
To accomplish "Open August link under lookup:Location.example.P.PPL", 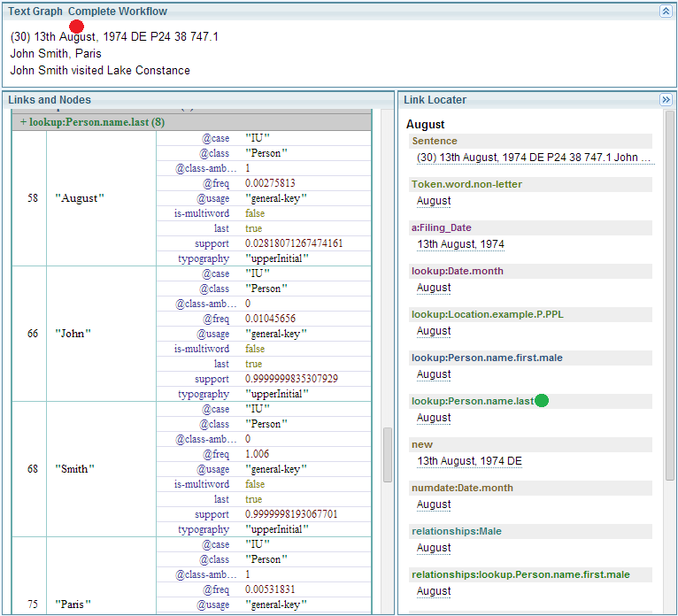I will click(434, 331).
